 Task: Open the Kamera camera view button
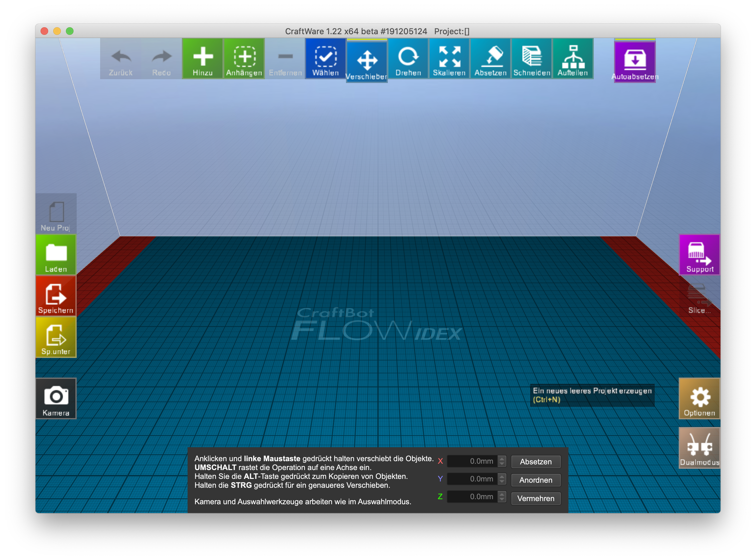[x=56, y=398]
